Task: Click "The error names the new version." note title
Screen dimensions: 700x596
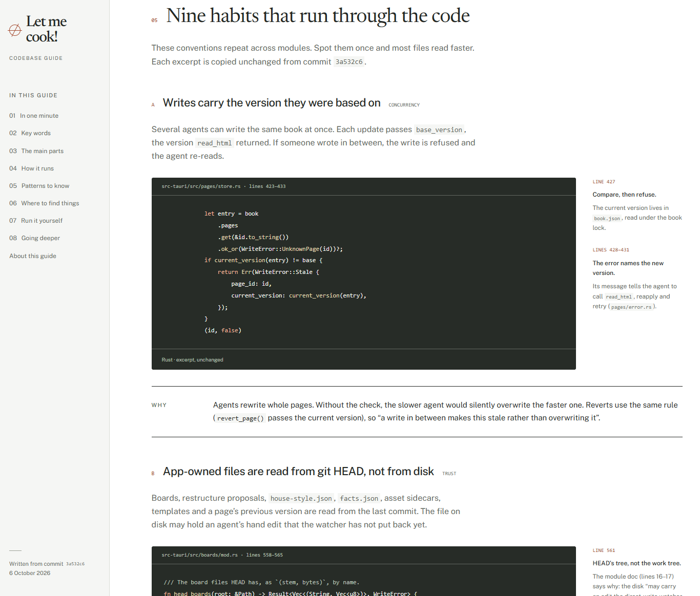Action: (628, 268)
